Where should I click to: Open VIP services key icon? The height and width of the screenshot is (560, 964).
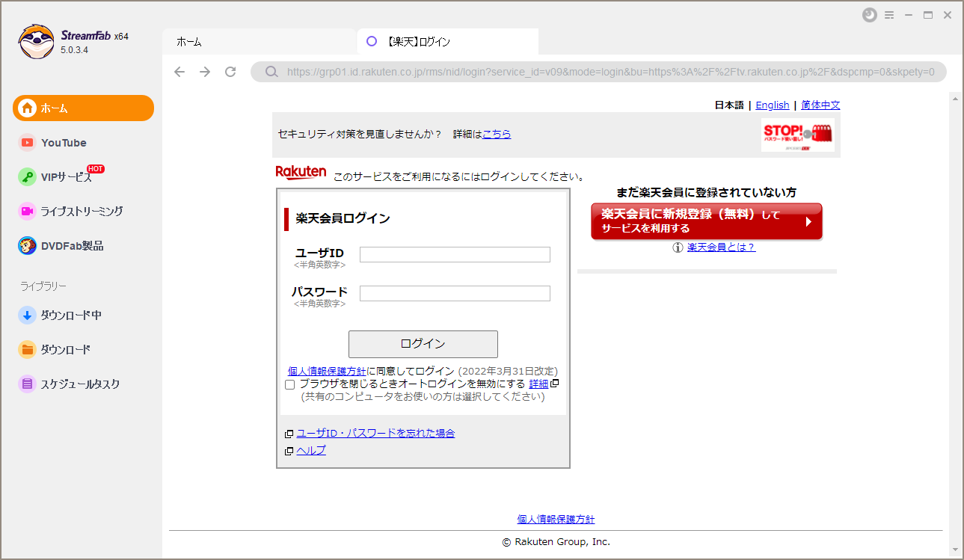pos(27,177)
